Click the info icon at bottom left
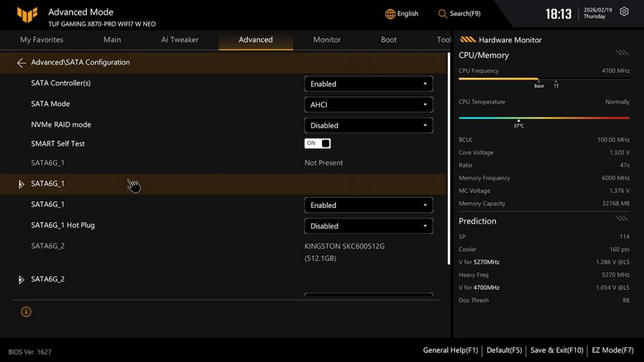This screenshot has width=644, height=362. pyautogui.click(x=26, y=312)
